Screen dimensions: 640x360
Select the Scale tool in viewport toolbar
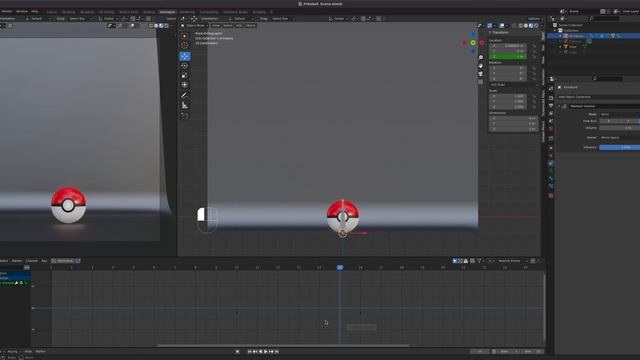pos(184,76)
